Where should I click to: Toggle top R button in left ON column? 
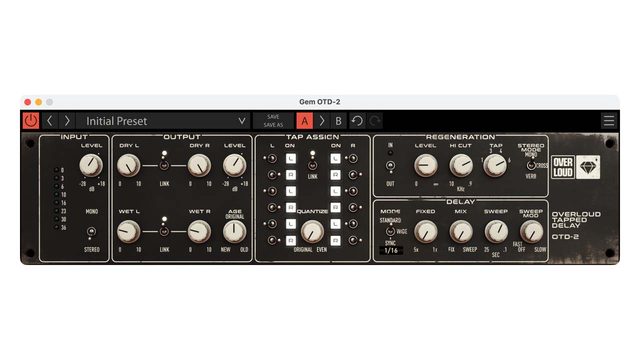291,175
